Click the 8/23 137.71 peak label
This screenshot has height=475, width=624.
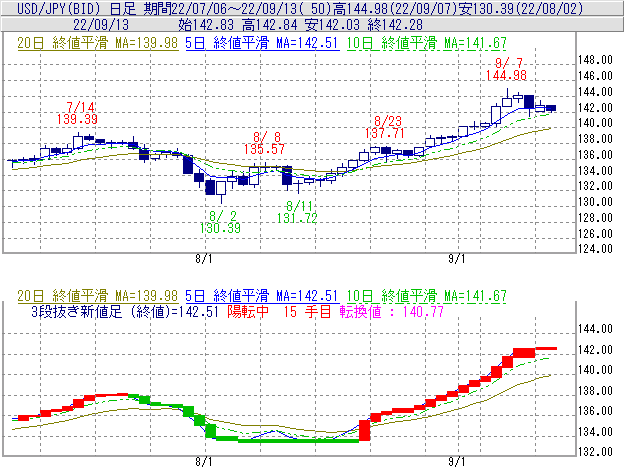(x=385, y=127)
